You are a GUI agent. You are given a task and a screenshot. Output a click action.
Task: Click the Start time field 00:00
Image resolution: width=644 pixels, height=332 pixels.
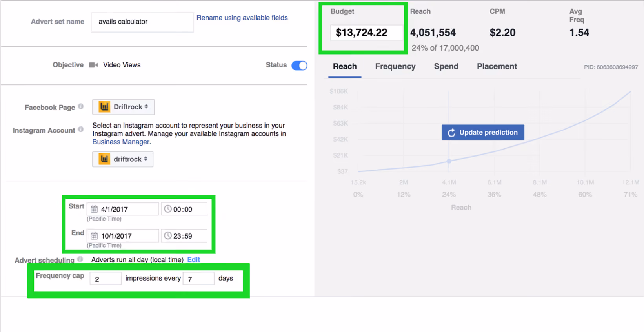(184, 209)
